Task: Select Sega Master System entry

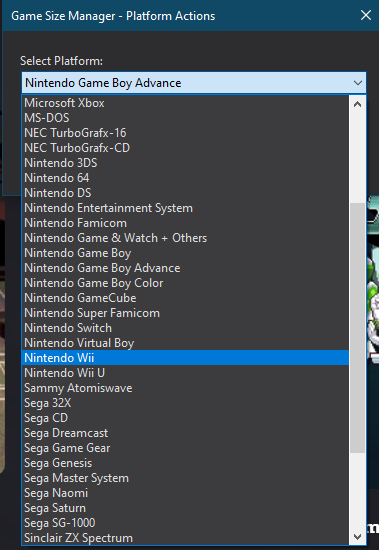Action: (x=185, y=478)
